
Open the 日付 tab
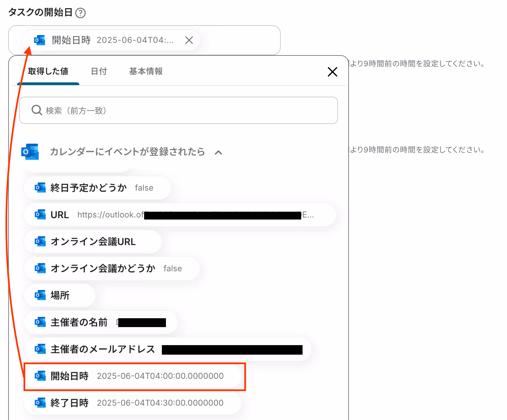click(x=99, y=71)
